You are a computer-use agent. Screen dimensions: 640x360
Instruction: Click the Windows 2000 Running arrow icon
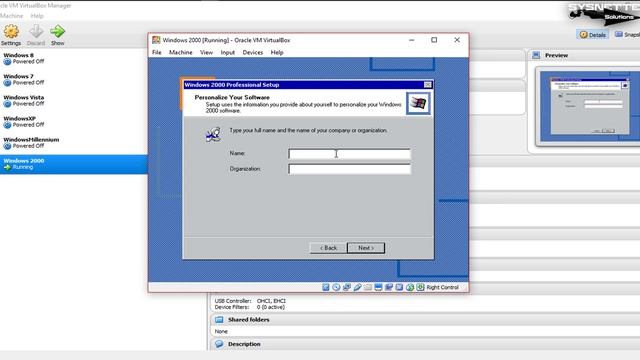tap(7, 167)
